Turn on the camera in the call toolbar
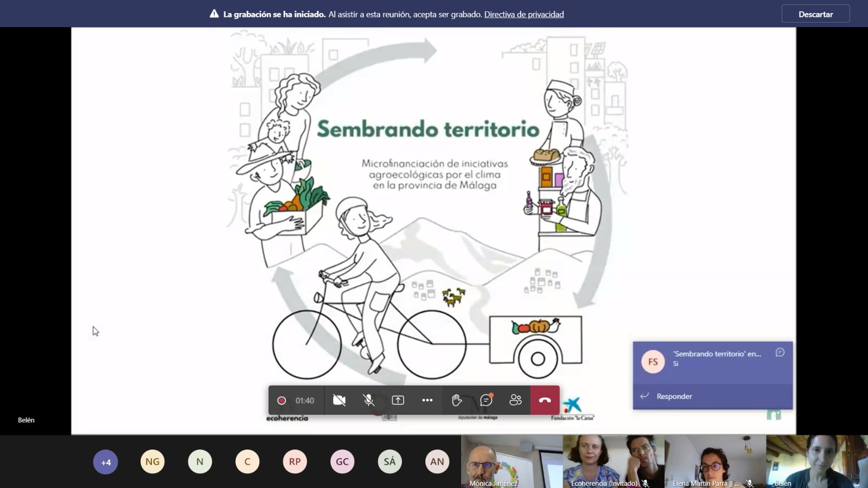 pyautogui.click(x=339, y=400)
